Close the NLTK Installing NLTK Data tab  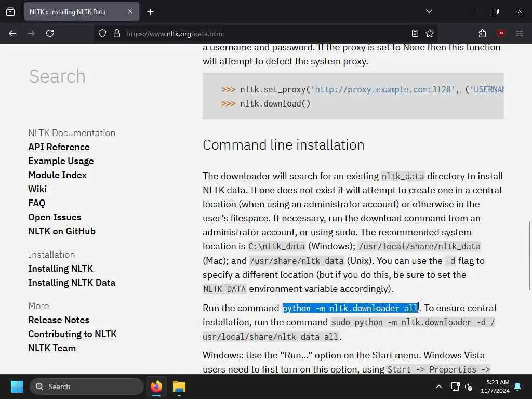[x=130, y=11]
